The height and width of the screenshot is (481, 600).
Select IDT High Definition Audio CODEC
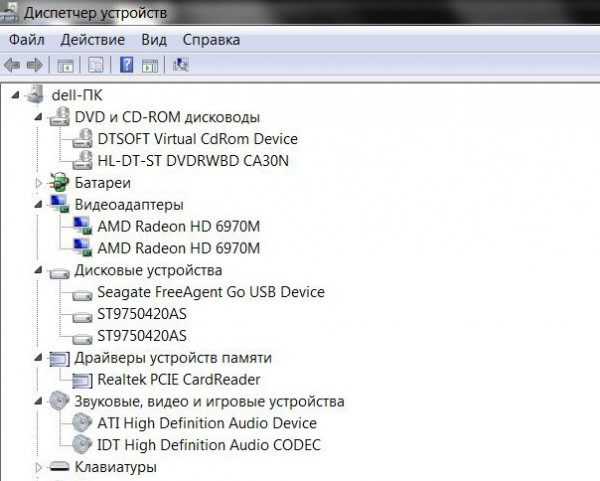(x=209, y=445)
